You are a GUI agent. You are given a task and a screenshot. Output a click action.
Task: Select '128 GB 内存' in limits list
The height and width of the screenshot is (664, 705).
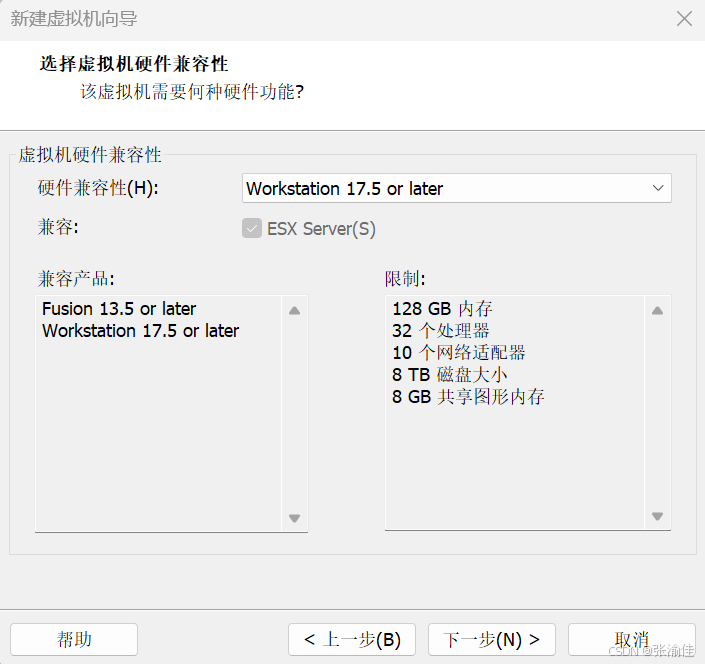(442, 309)
